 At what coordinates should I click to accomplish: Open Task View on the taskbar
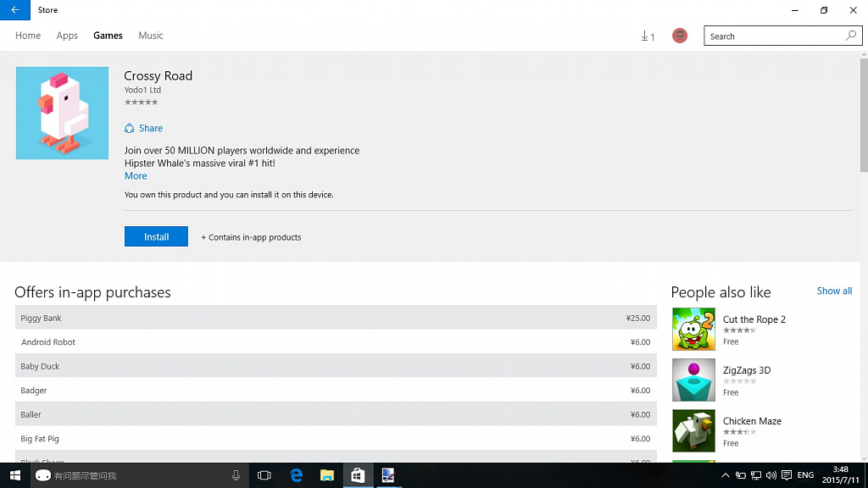pos(264,475)
